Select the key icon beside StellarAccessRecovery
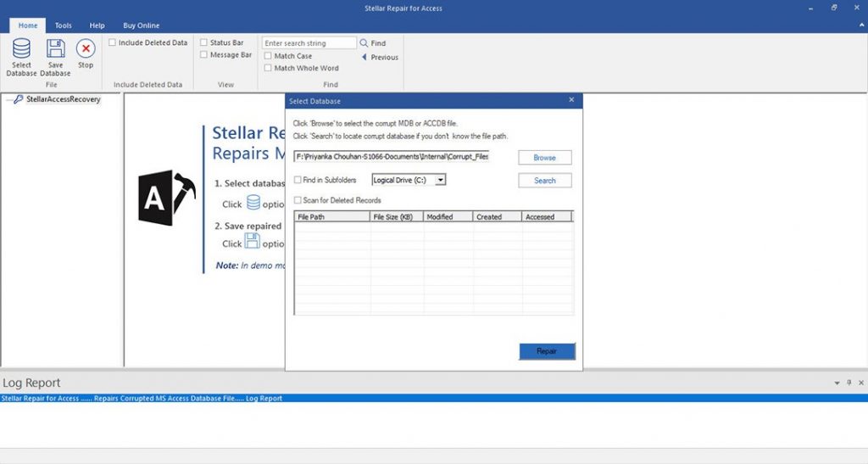The height and width of the screenshot is (464, 868). point(19,99)
